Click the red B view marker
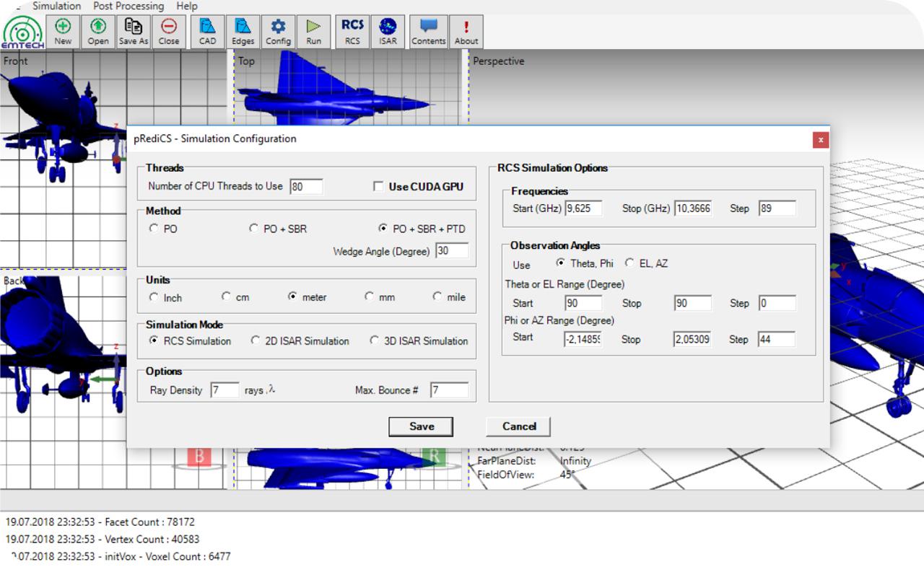The image size is (924, 567). 199,456
